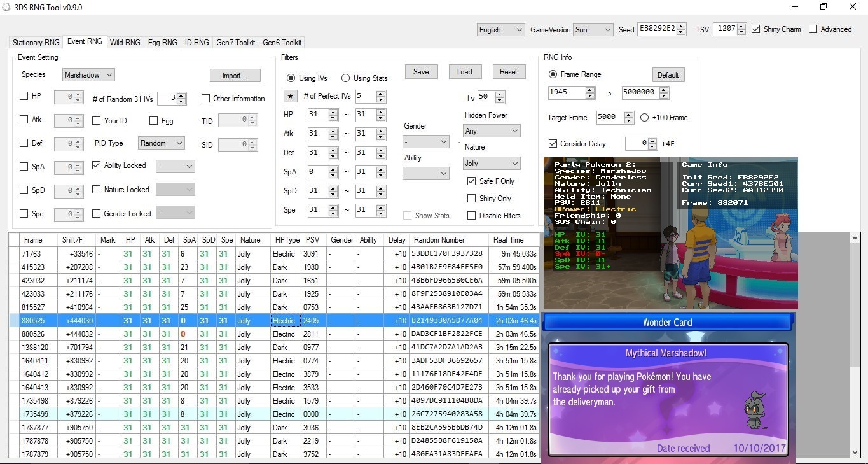Click the # of Random 31 IVs stepper

(171, 98)
